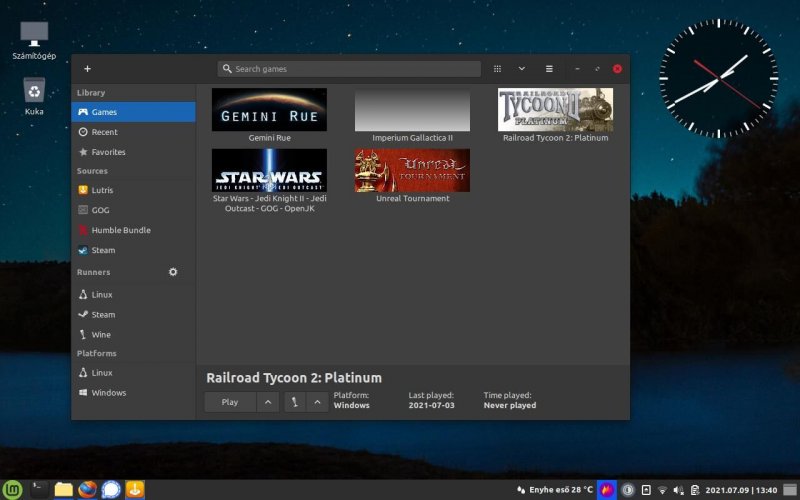Click the Games controller icon in the sidebar

[x=83, y=112]
